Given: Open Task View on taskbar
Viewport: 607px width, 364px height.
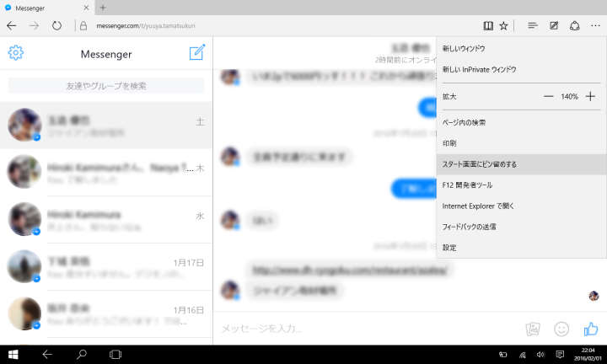Looking at the screenshot, I should pyautogui.click(x=115, y=355).
